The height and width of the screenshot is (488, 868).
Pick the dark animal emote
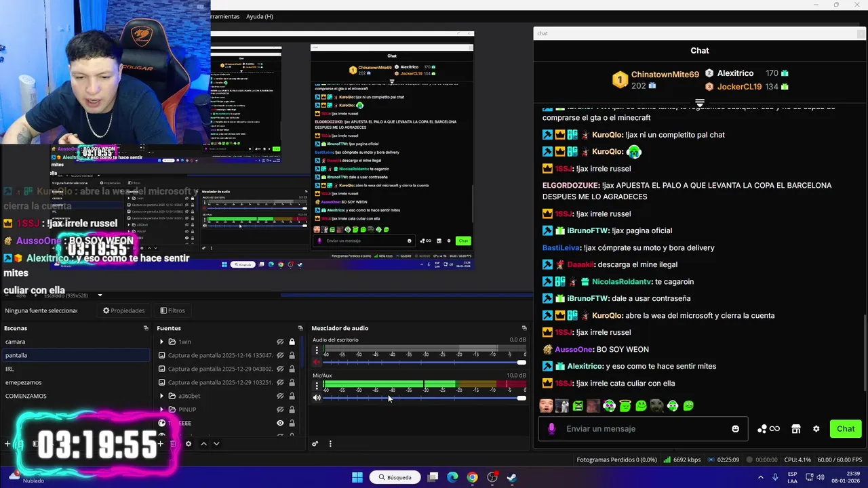coord(656,406)
